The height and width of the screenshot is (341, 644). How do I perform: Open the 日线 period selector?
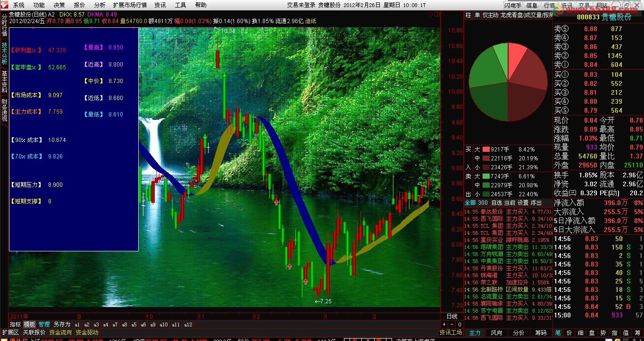point(452,316)
